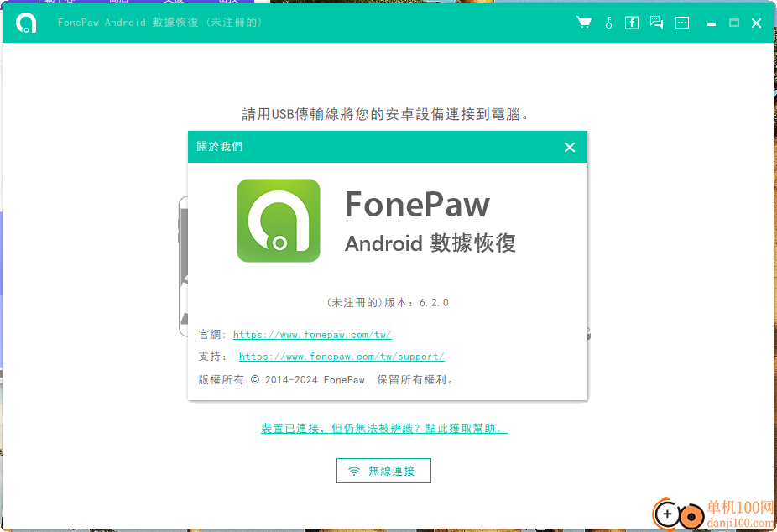The width and height of the screenshot is (777, 532).
Task: Click the window title FonePaw Android 數據恢復
Action: [x=160, y=23]
